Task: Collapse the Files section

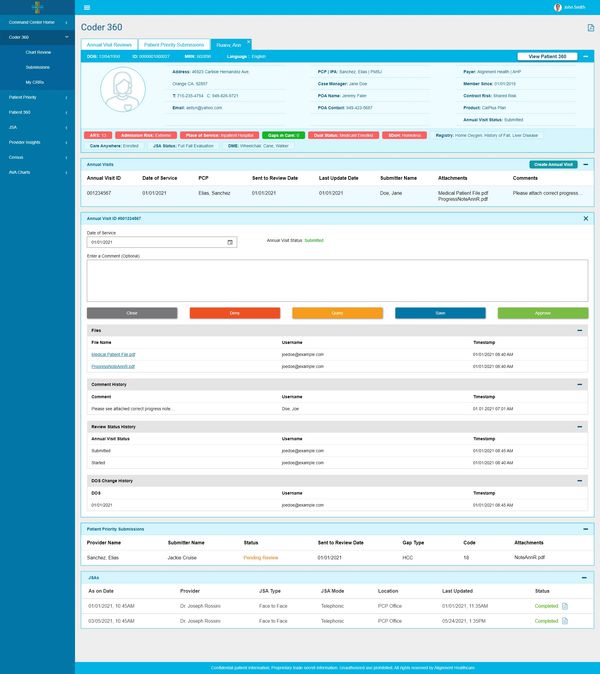Action: [x=579, y=331]
